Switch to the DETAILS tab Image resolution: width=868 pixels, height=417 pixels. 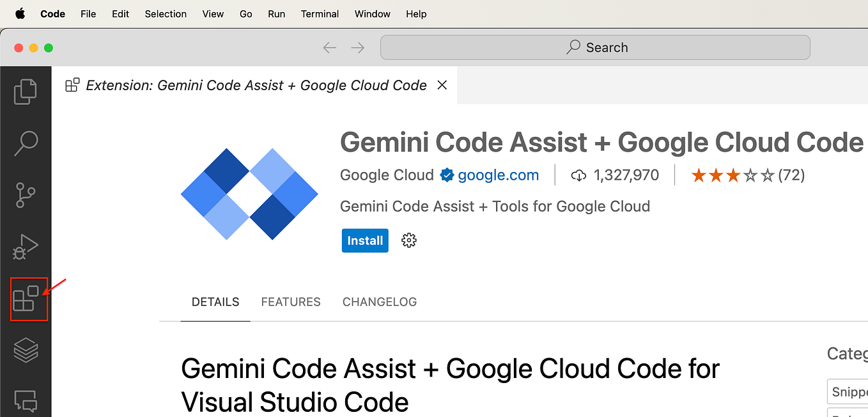click(x=215, y=302)
